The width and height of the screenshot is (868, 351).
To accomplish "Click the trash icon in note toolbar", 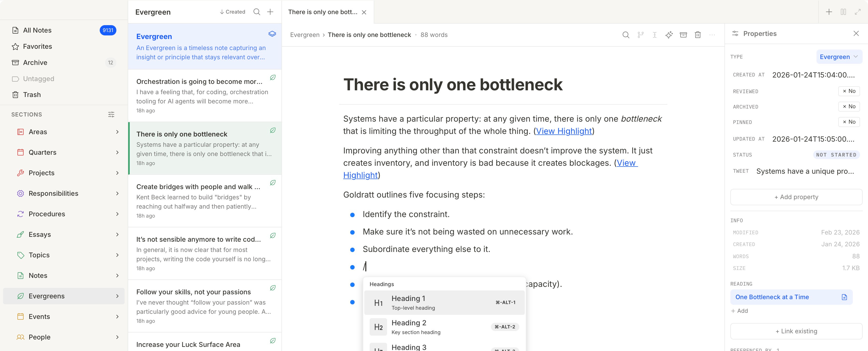I will [x=698, y=35].
